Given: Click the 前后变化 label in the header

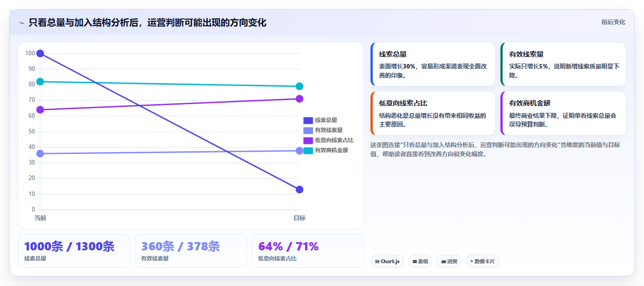Looking at the screenshot, I should coord(613,22).
